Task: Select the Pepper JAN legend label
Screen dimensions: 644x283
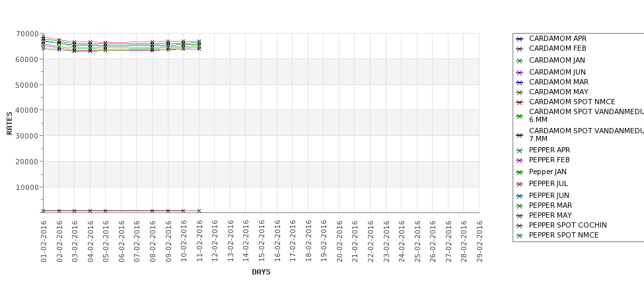Action: point(548,172)
